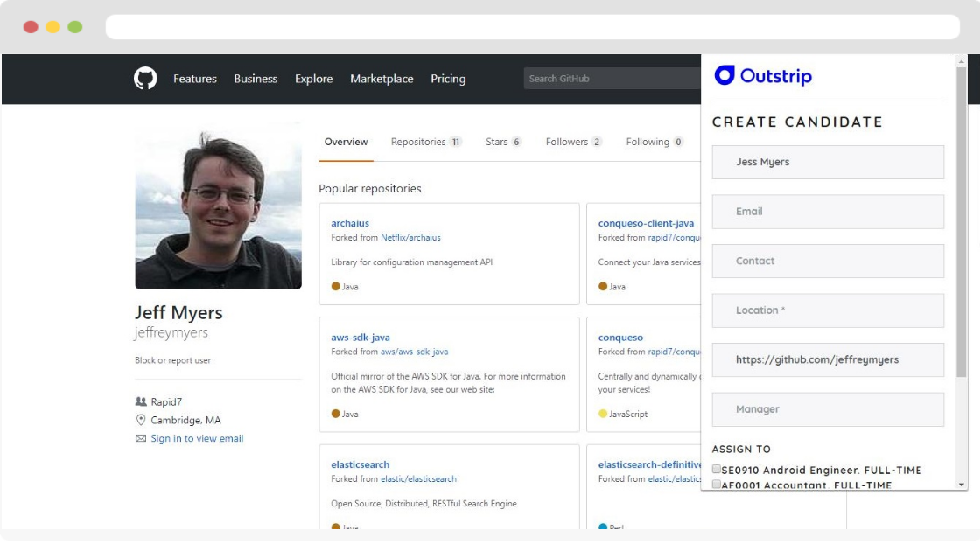
Task: Click the Java language dot under aws-sdk-java
Action: (x=336, y=414)
